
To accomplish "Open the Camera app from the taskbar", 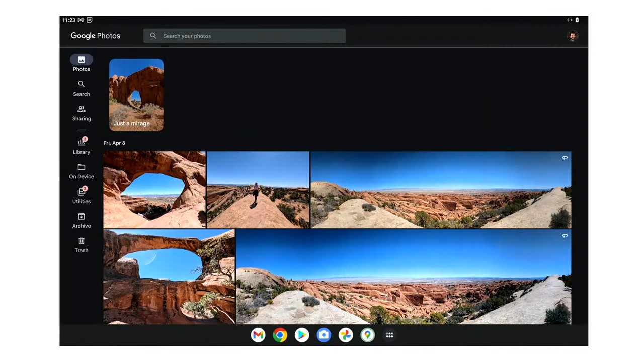I will click(x=324, y=335).
